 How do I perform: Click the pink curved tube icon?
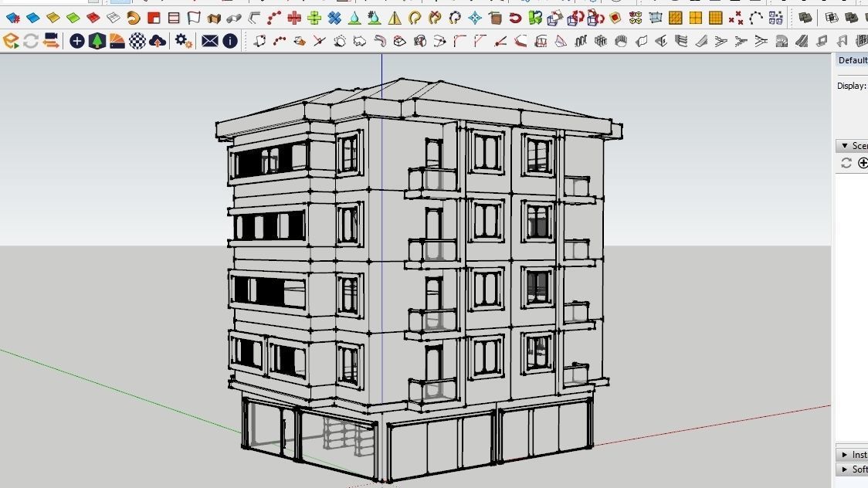coord(380,41)
